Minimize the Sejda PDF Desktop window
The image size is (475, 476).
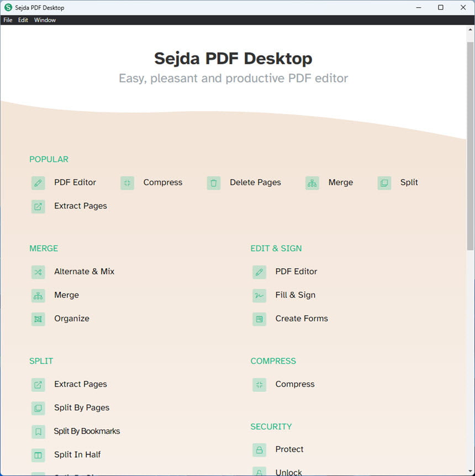419,7
